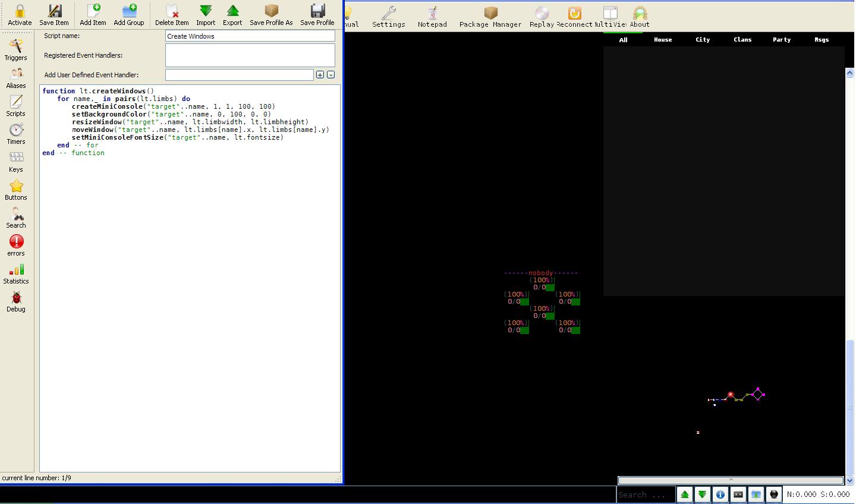
Task: Click the Script name input field
Action: pyautogui.click(x=250, y=36)
